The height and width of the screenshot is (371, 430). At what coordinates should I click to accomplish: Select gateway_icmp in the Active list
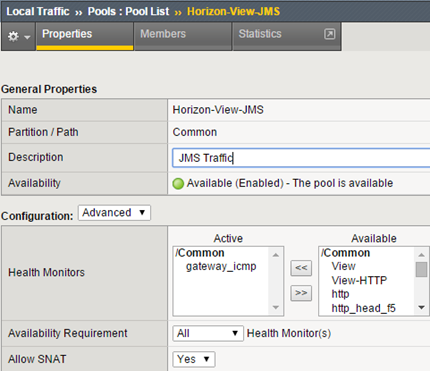221,266
